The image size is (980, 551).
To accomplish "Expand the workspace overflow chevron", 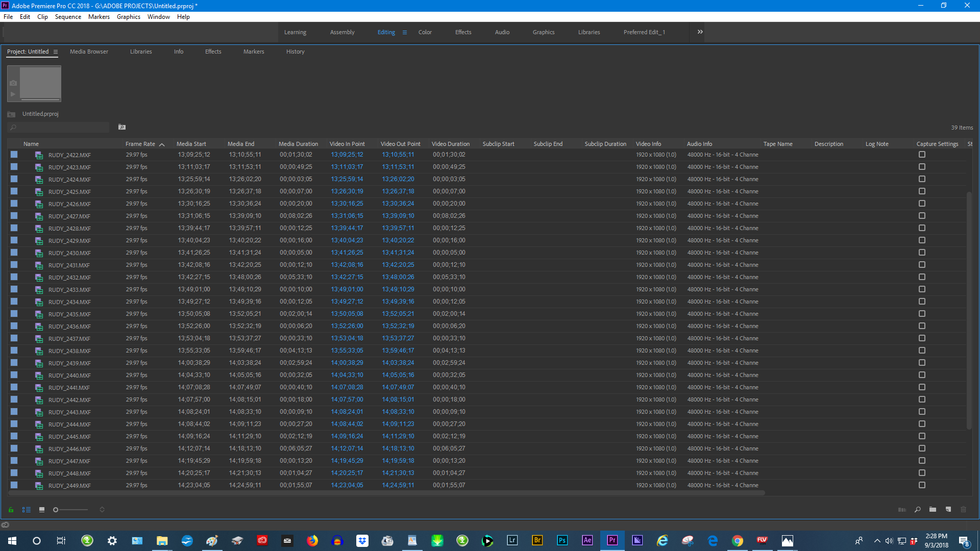I will pyautogui.click(x=700, y=32).
